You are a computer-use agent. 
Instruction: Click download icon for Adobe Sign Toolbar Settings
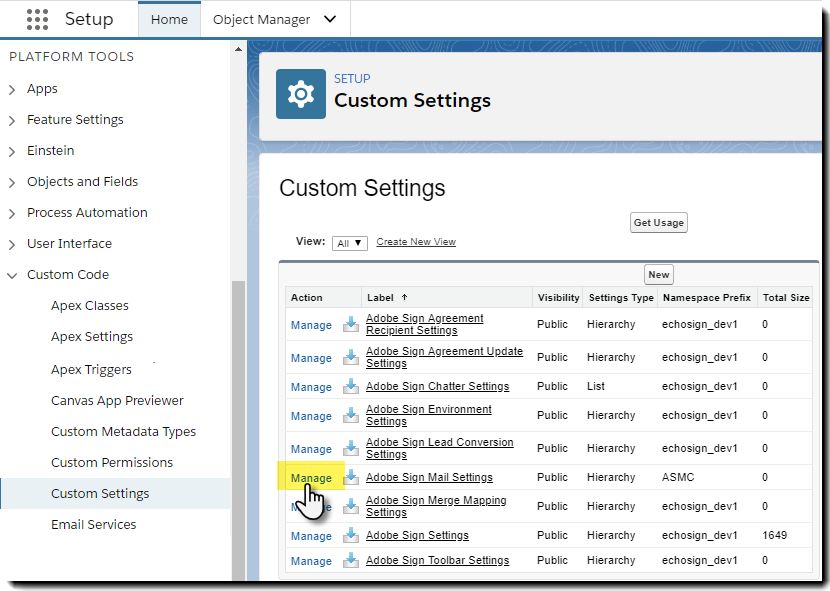click(350, 560)
